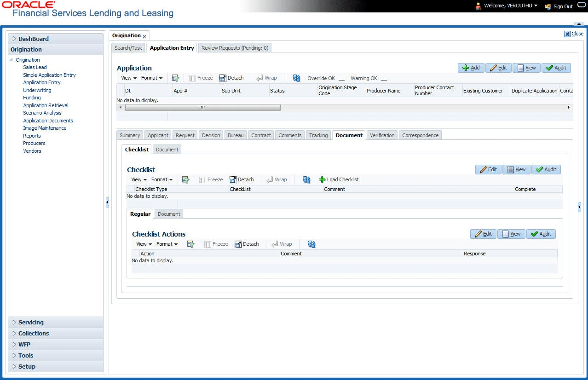The height and width of the screenshot is (381, 588).
Task: Add a new Application
Action: coord(471,68)
